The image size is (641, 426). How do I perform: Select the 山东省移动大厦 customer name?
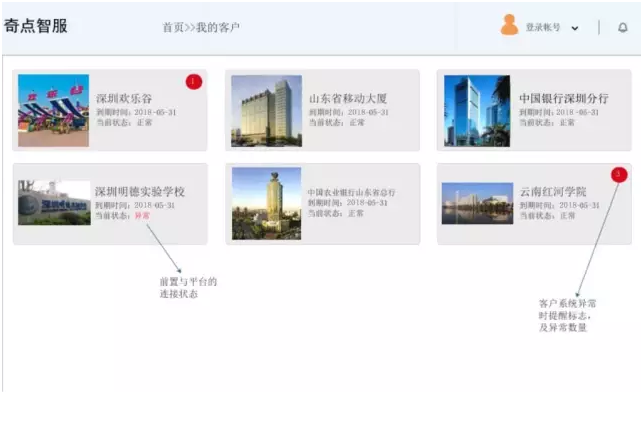point(348,99)
